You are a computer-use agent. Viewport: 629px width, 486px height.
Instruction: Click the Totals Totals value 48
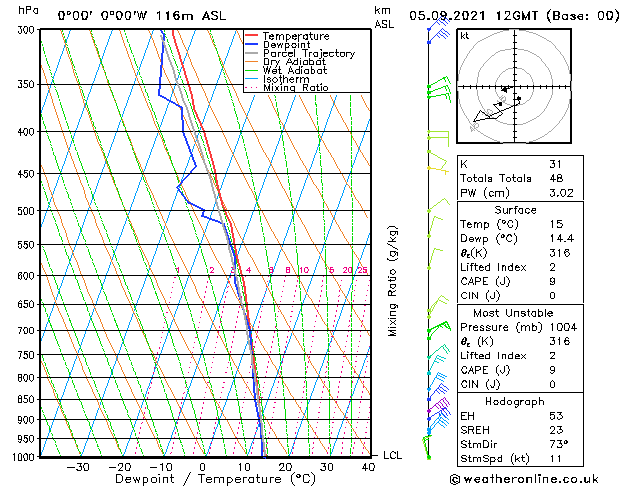click(556, 178)
